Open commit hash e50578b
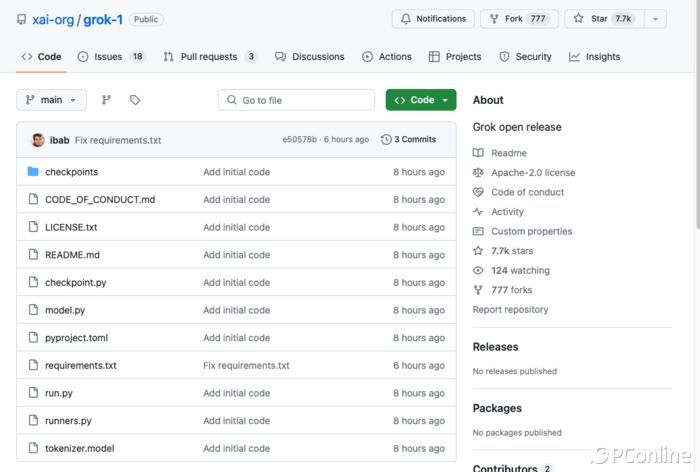Image resolution: width=700 pixels, height=472 pixels. (x=299, y=139)
